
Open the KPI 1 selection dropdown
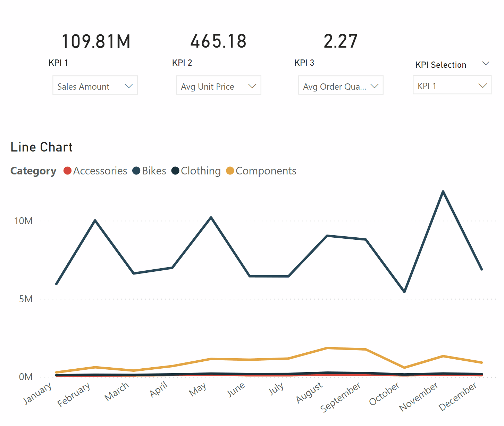452,85
